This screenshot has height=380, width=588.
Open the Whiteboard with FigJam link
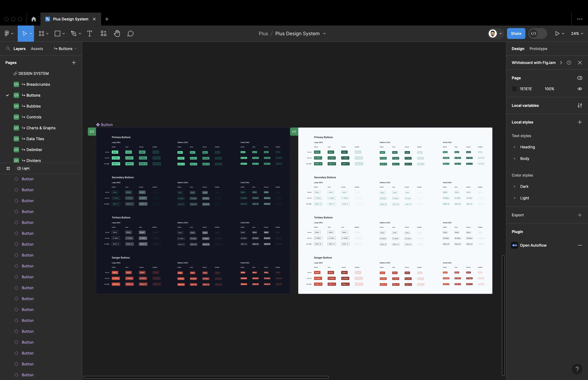pos(533,63)
